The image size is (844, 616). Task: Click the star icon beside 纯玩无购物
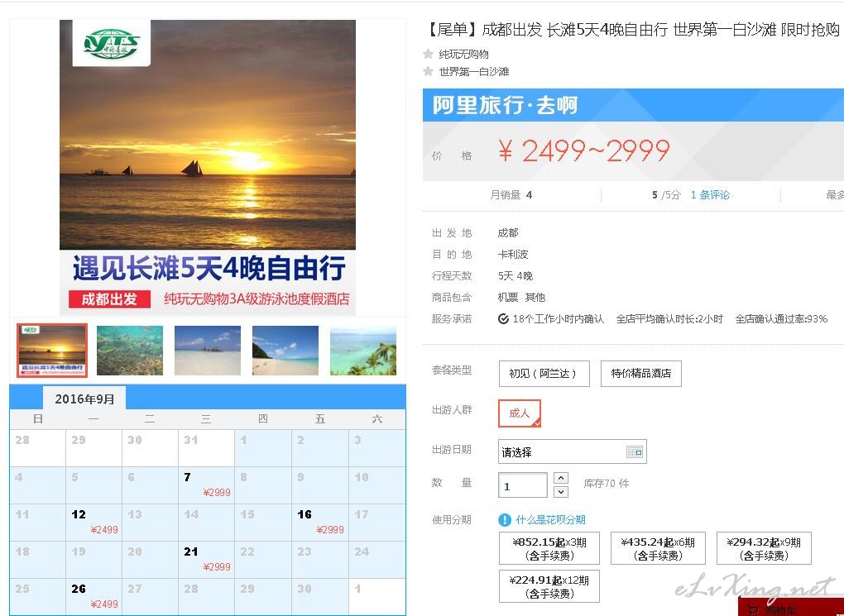pyautogui.click(x=429, y=54)
